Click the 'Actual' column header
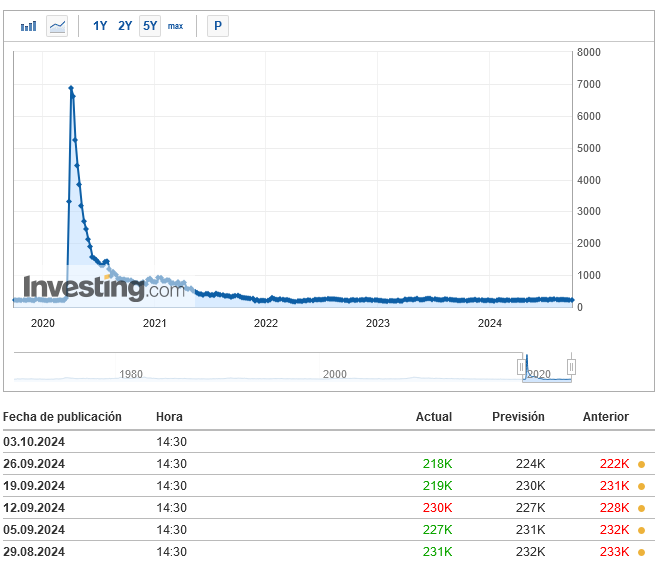 click(434, 417)
